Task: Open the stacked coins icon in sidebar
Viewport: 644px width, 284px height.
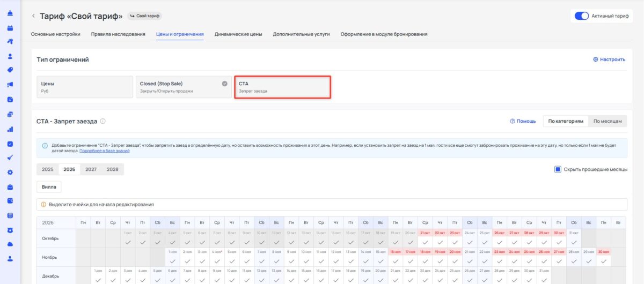Action: pos(10,114)
